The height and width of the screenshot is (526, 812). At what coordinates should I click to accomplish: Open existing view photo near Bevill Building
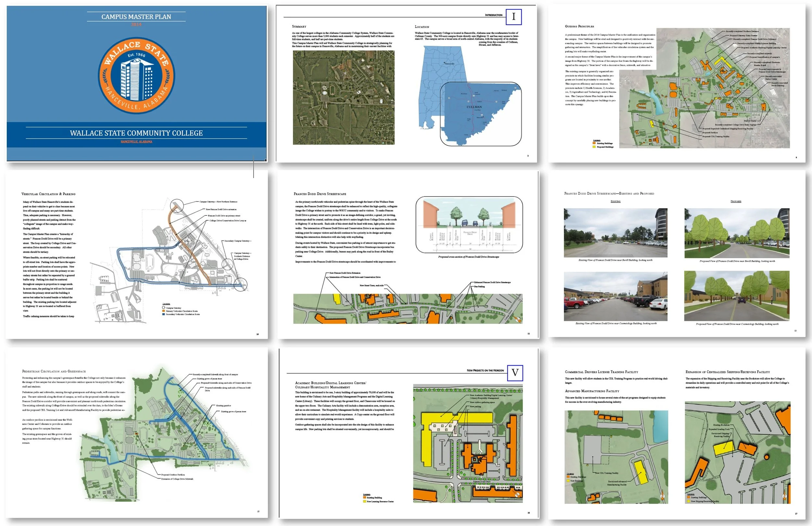coord(615,233)
